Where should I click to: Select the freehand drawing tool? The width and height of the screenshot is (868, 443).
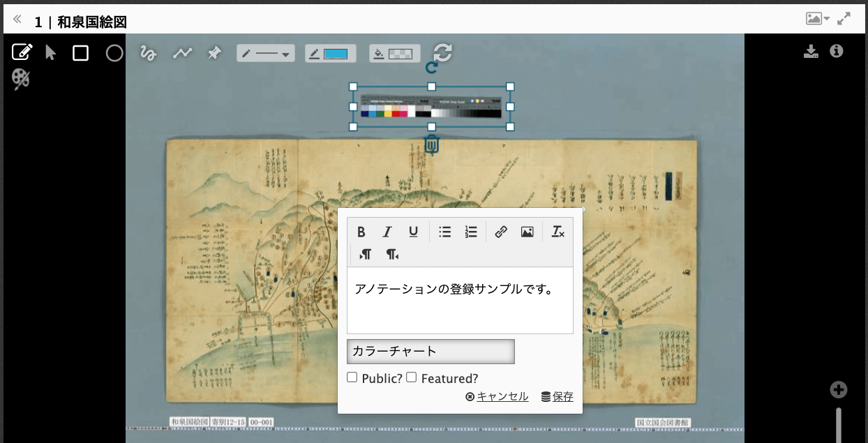tap(148, 53)
